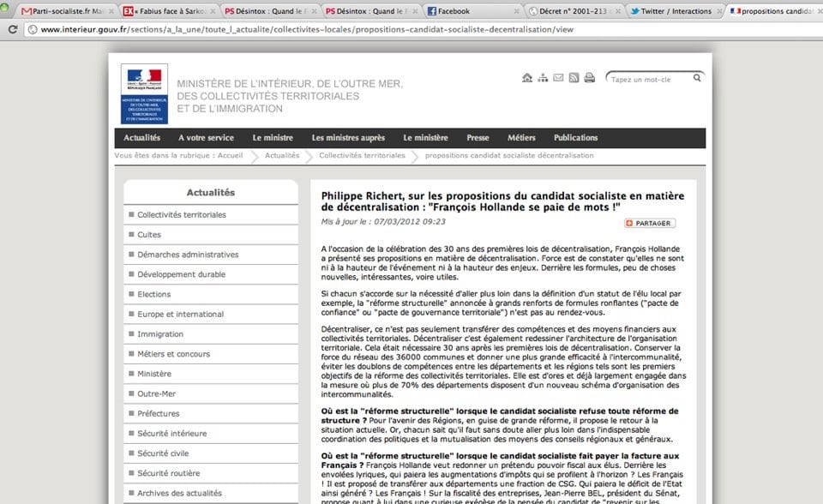Reload the page with browser refresh icon

(x=13, y=29)
